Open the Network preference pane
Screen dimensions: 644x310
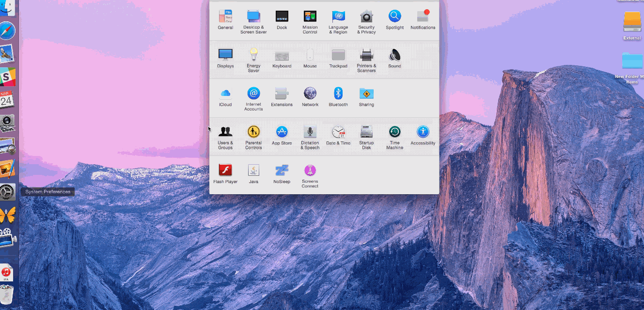310,97
